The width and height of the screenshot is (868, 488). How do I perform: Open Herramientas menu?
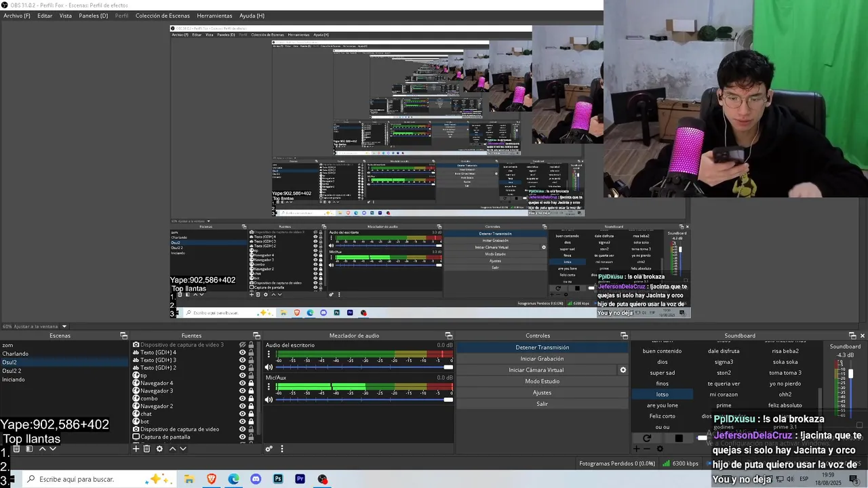214,16
